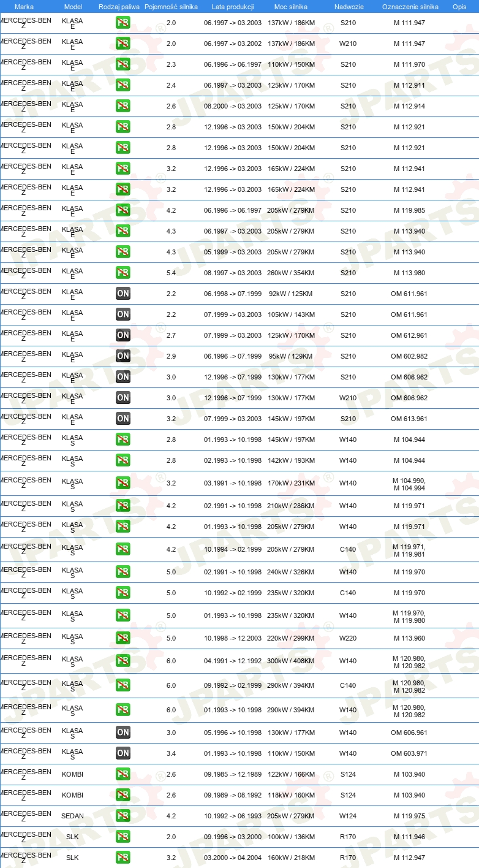Select the 5.4 engine capacity cell

click(171, 273)
